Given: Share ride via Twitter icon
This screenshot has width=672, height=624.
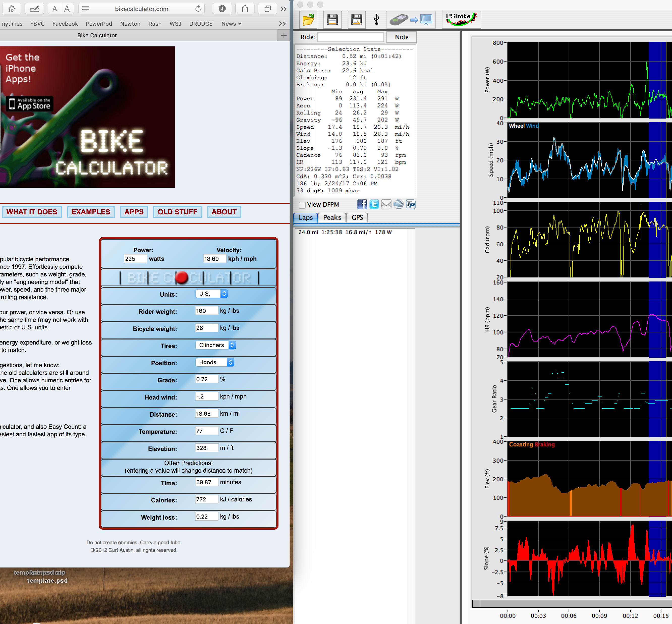Looking at the screenshot, I should pyautogui.click(x=374, y=204).
